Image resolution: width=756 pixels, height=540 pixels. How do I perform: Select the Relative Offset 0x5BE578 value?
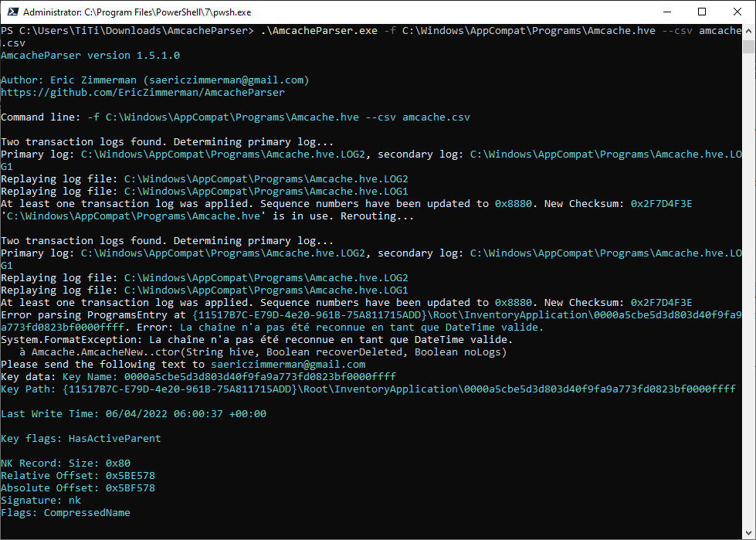tap(130, 476)
